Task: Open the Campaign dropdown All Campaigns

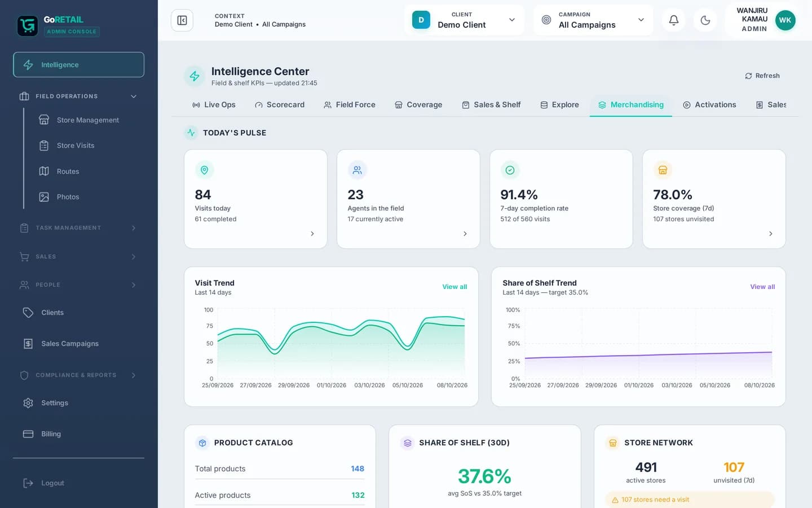Action: pyautogui.click(x=593, y=20)
